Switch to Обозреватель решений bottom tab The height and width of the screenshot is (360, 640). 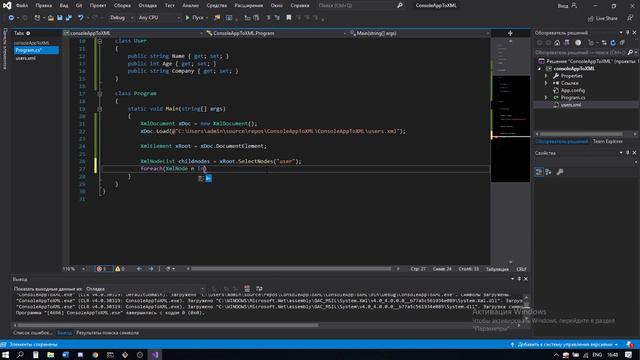tap(562, 141)
